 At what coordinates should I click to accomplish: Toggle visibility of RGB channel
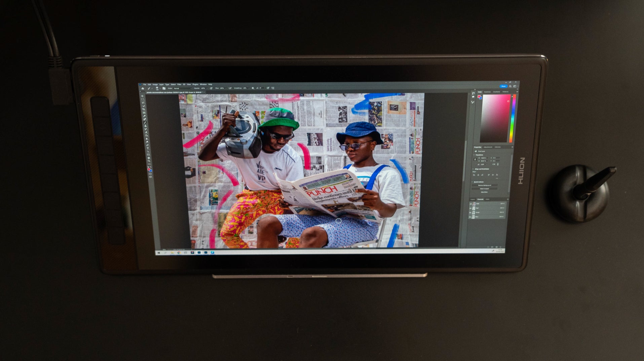(x=470, y=204)
